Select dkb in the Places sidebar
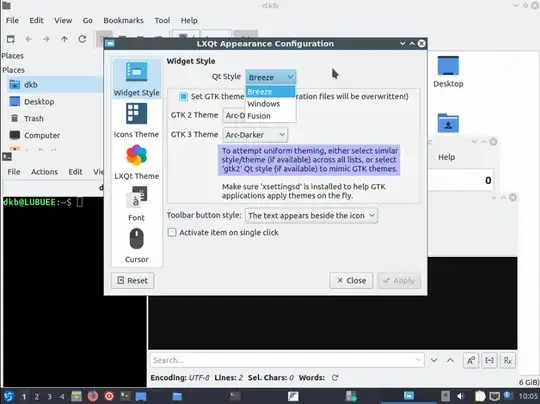 pyautogui.click(x=54, y=84)
